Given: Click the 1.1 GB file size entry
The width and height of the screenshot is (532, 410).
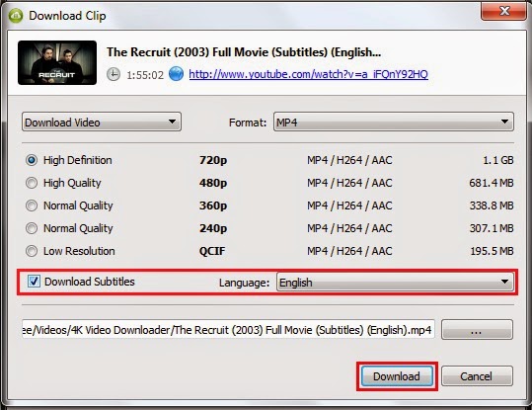Looking at the screenshot, I should (x=498, y=160).
